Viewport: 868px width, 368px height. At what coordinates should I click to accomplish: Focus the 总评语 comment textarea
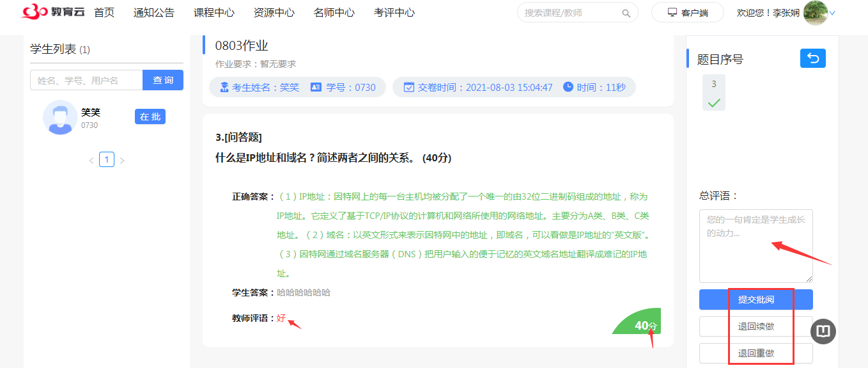[x=756, y=246]
